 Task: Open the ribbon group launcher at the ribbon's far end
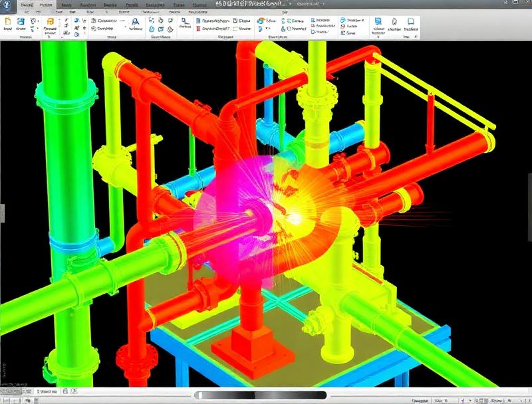pyautogui.click(x=416, y=37)
